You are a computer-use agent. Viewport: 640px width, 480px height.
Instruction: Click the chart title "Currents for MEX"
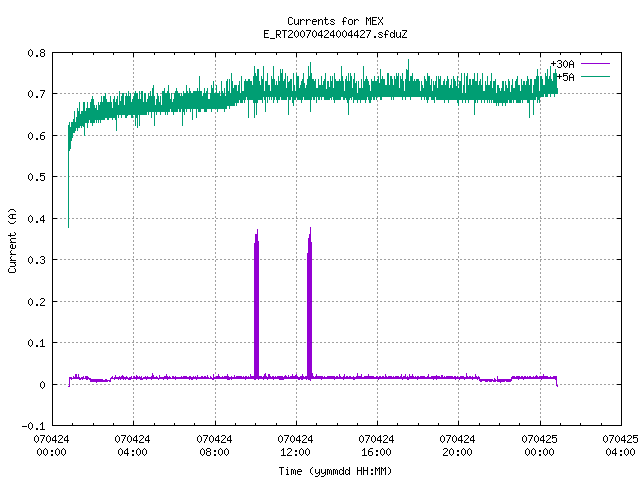tap(335, 21)
